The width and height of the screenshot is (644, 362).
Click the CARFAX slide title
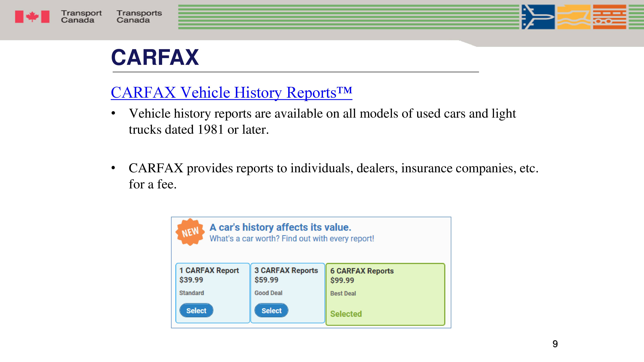pyautogui.click(x=155, y=57)
